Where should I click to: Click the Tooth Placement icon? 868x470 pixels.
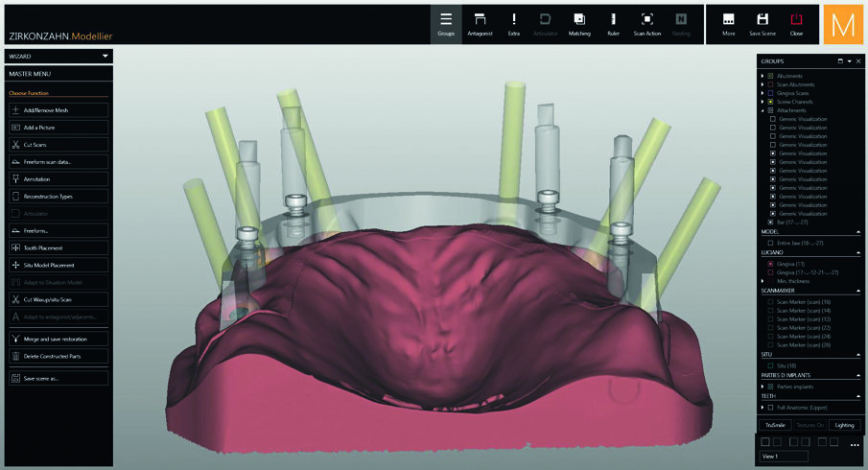pyautogui.click(x=15, y=247)
